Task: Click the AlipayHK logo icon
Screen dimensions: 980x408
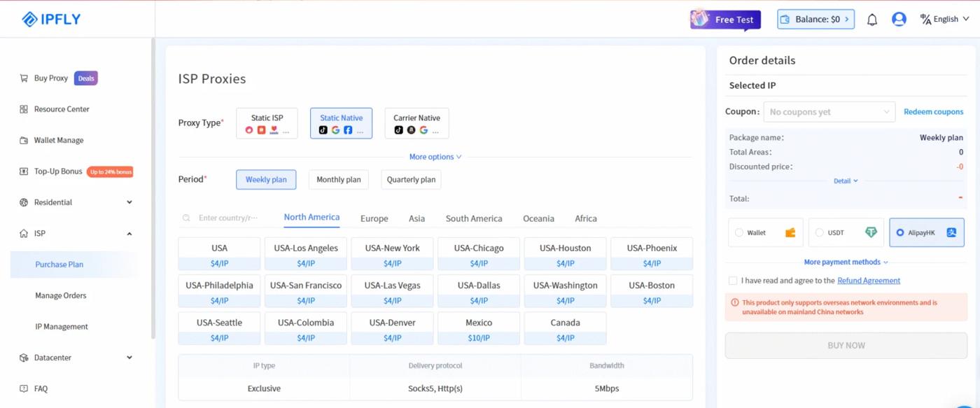Action: pyautogui.click(x=951, y=232)
